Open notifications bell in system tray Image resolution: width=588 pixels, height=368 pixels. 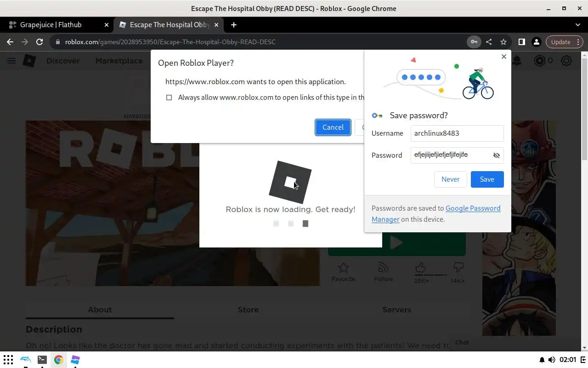coord(542,360)
